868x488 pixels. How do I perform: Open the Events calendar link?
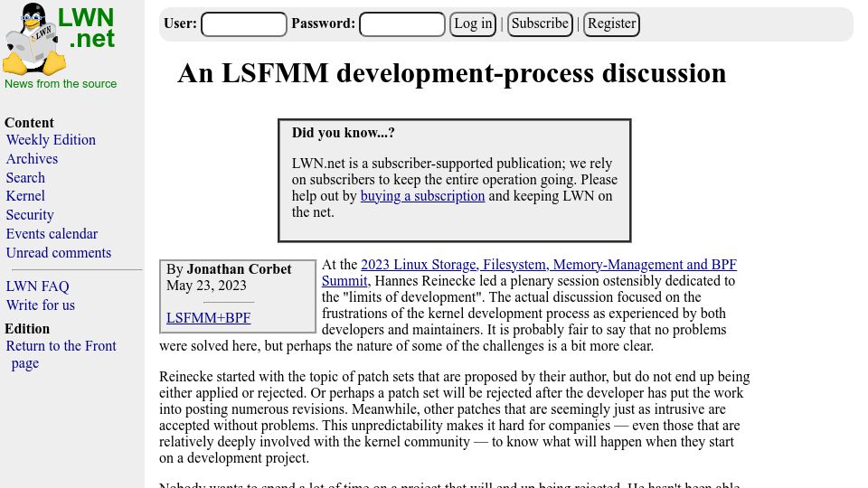point(52,233)
